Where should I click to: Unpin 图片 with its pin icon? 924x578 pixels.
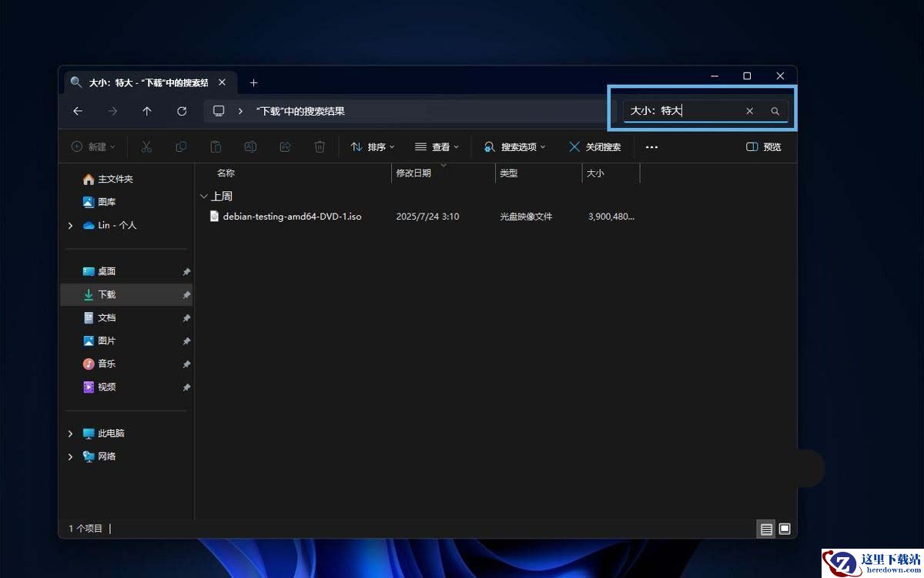[x=186, y=341]
